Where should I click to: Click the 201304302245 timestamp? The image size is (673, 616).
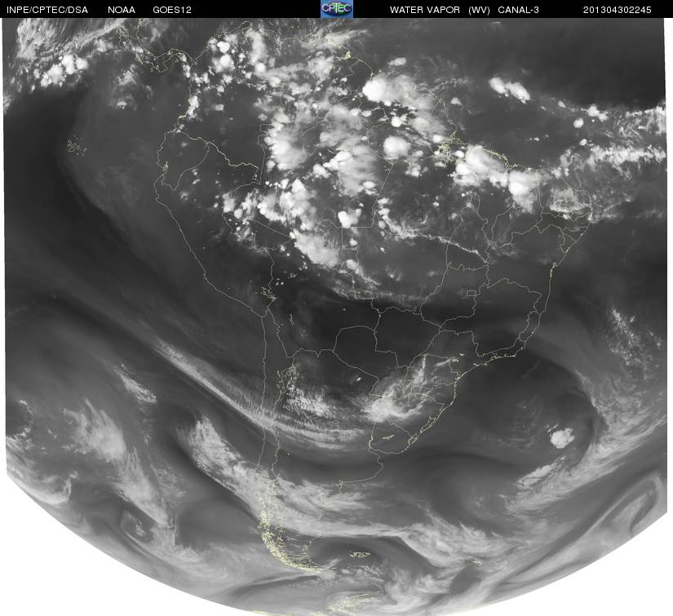tap(618, 10)
